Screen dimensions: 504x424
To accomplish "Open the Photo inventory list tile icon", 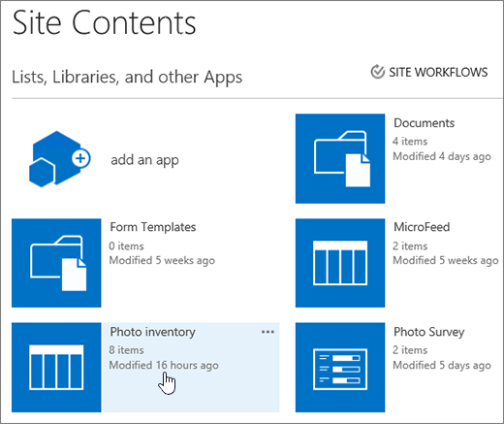I will 56,368.
